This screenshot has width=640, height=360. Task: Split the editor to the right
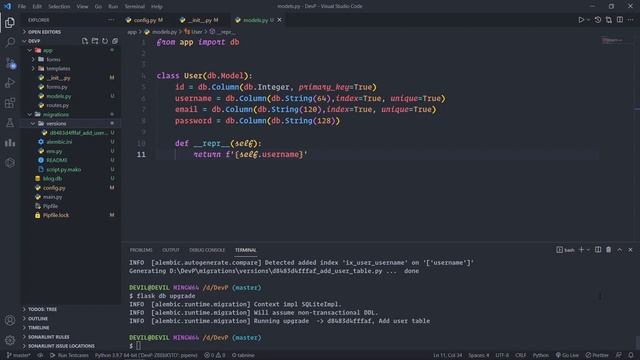[620, 20]
